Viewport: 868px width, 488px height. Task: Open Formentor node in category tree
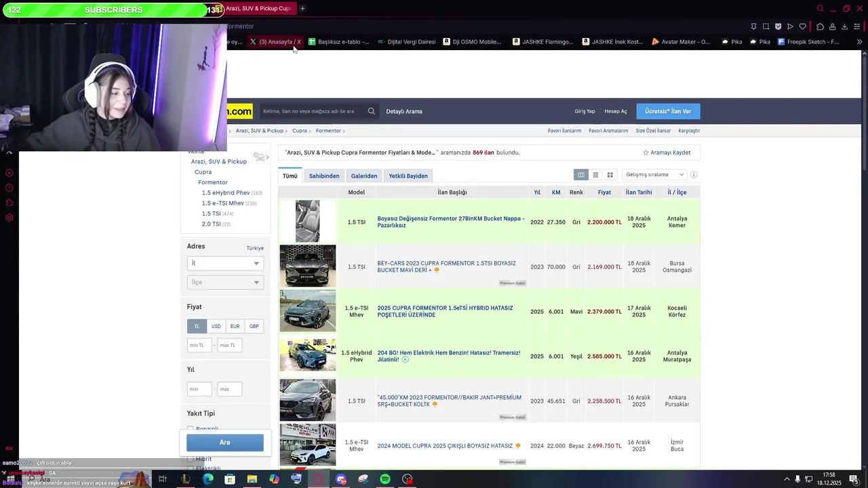pos(213,182)
